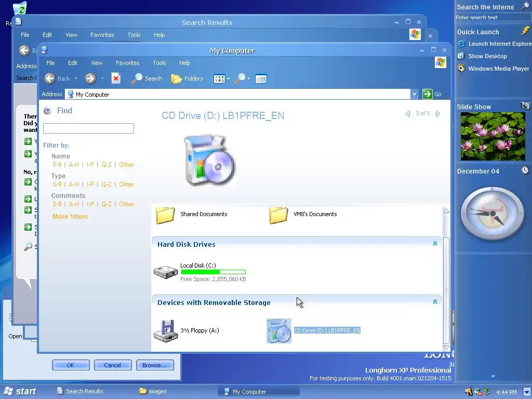Open Tools menu in My Computer window

[159, 63]
